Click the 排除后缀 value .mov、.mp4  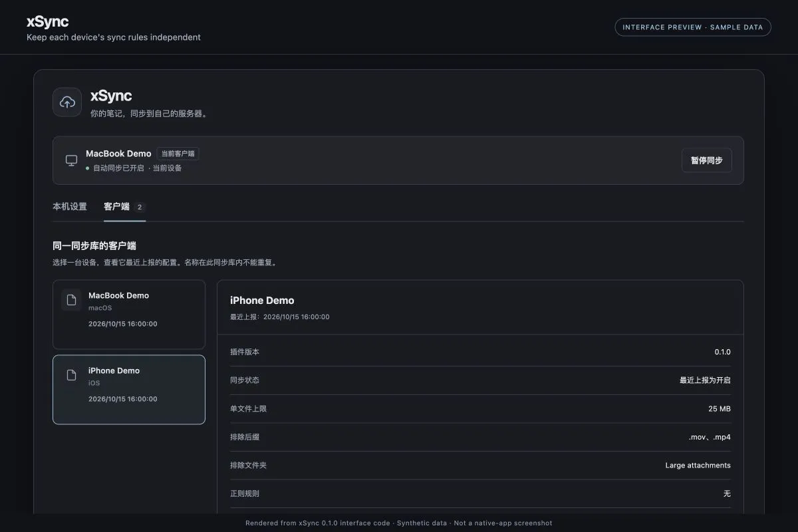(x=710, y=437)
